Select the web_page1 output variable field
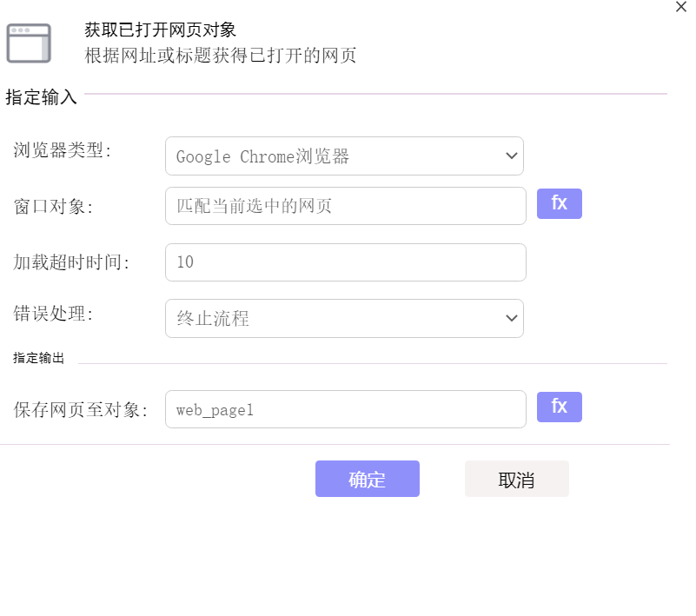 point(346,409)
